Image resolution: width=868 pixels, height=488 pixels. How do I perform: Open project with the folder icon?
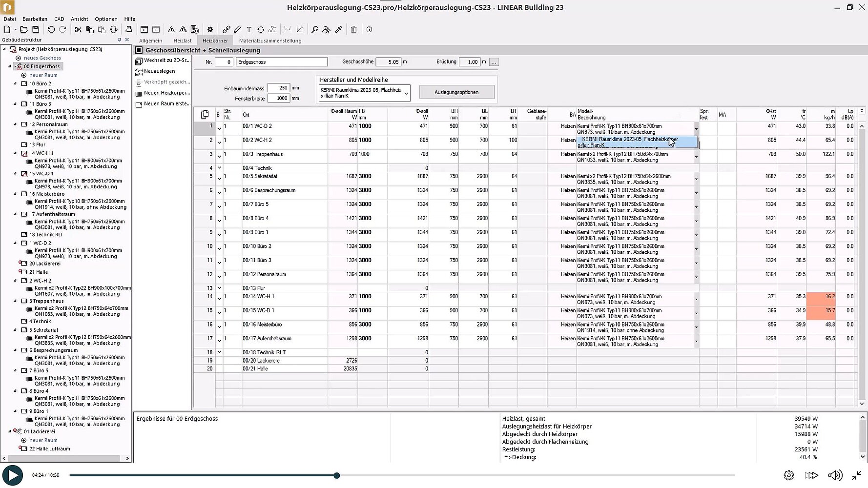(23, 30)
